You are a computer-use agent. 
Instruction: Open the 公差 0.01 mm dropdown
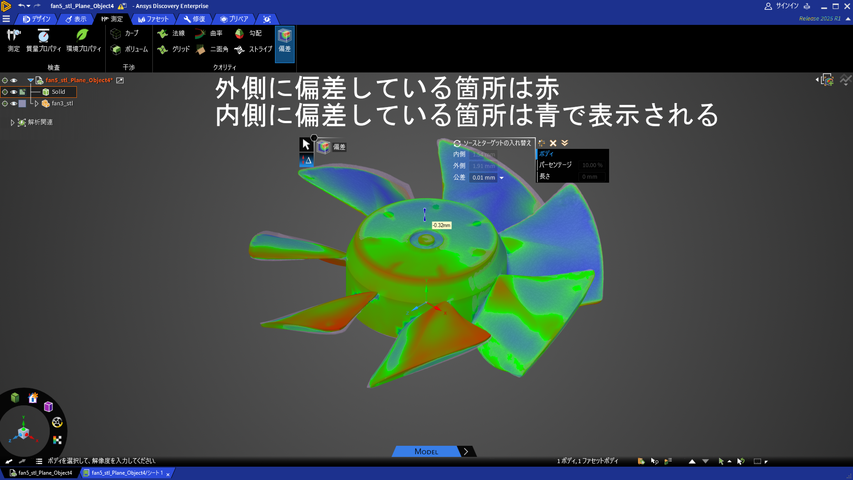pyautogui.click(x=501, y=177)
